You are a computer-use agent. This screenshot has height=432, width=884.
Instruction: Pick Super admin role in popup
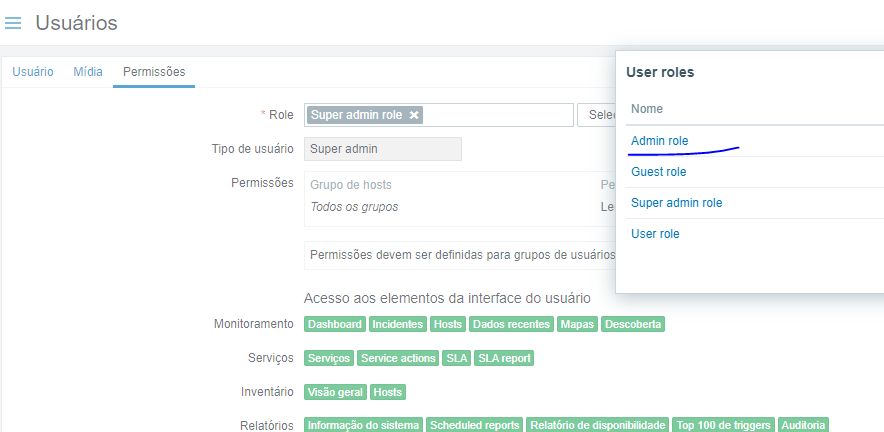tap(676, 203)
